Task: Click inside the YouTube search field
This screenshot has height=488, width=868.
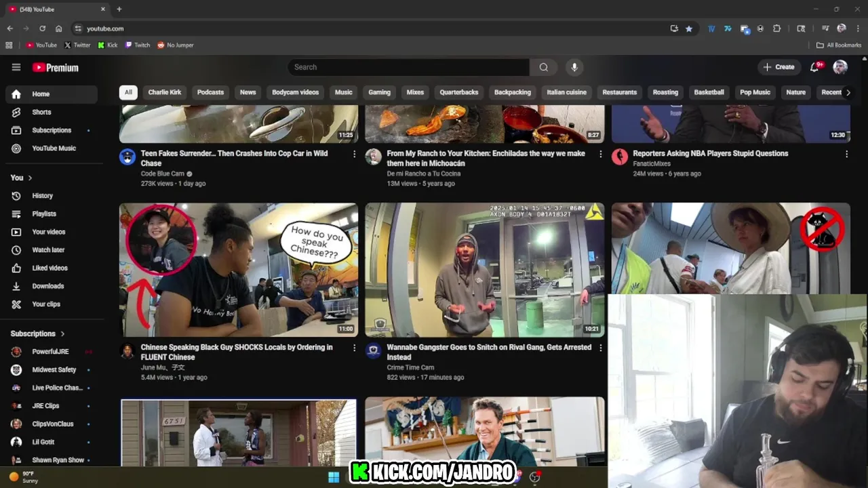Action: point(409,67)
